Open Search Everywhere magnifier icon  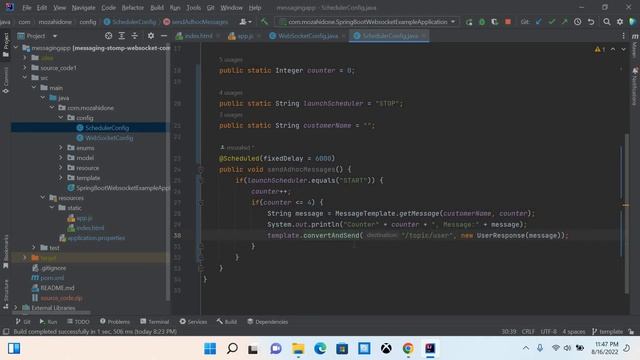[x=607, y=22]
